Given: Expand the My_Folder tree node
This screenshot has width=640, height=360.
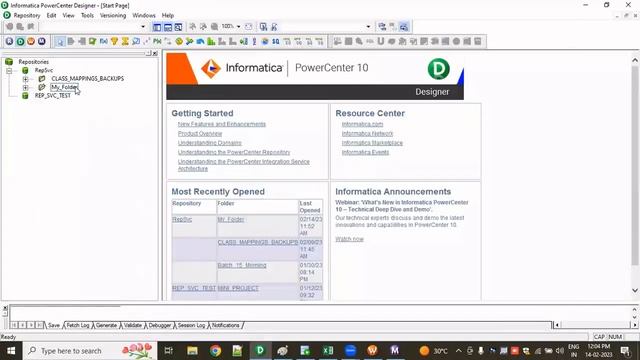Looking at the screenshot, I should tap(25, 87).
